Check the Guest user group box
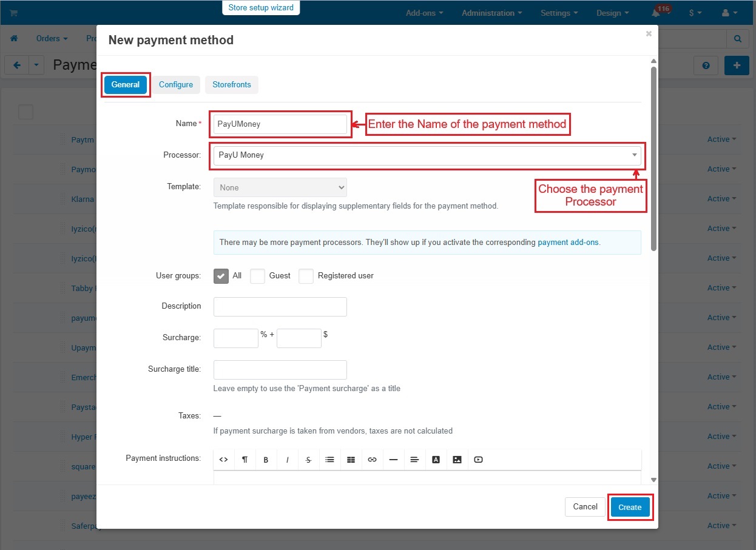 (257, 276)
